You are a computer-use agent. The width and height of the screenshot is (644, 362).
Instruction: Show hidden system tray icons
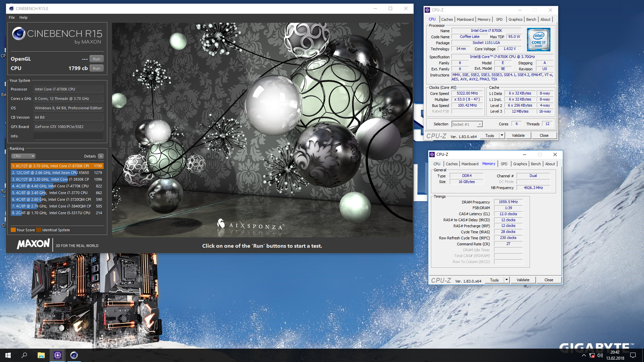584,355
